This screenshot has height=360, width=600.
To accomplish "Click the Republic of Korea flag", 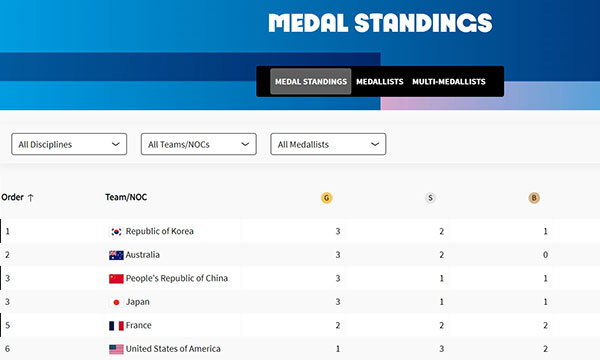I will (116, 231).
